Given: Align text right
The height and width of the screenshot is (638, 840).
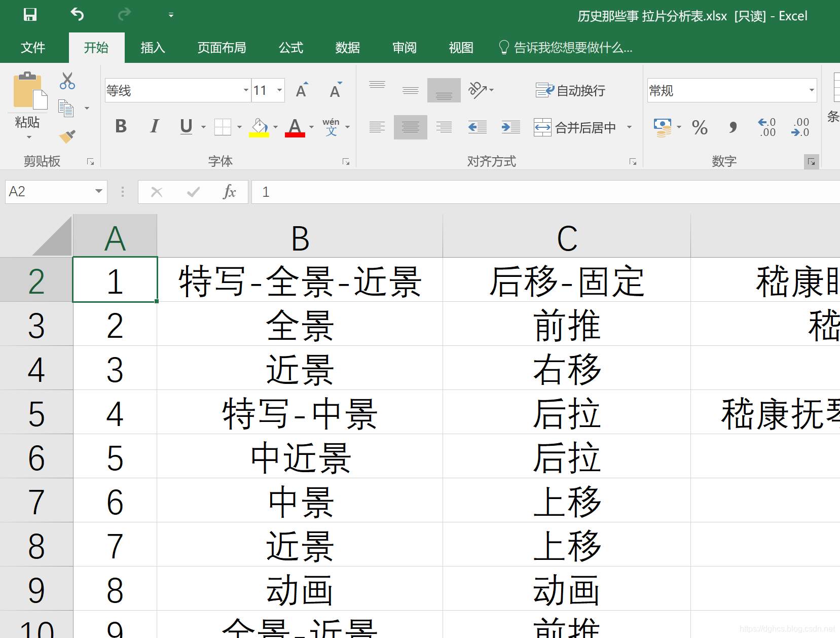Looking at the screenshot, I should coord(444,127).
